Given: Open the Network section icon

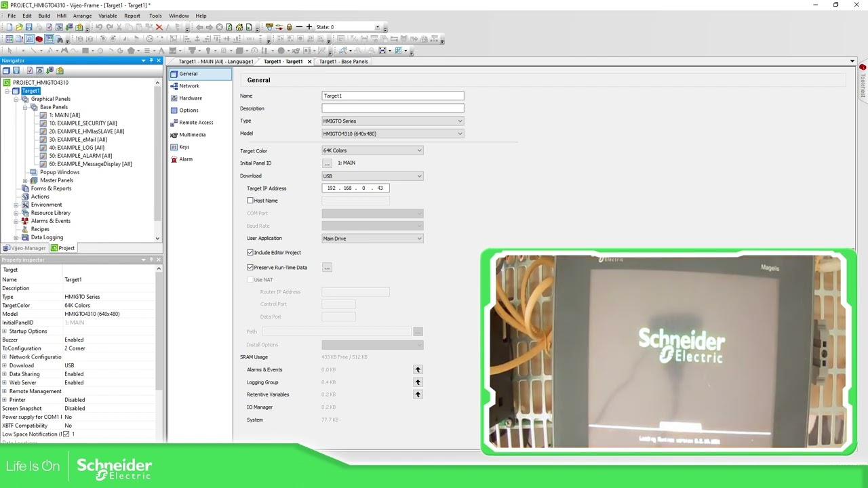Looking at the screenshot, I should point(174,86).
